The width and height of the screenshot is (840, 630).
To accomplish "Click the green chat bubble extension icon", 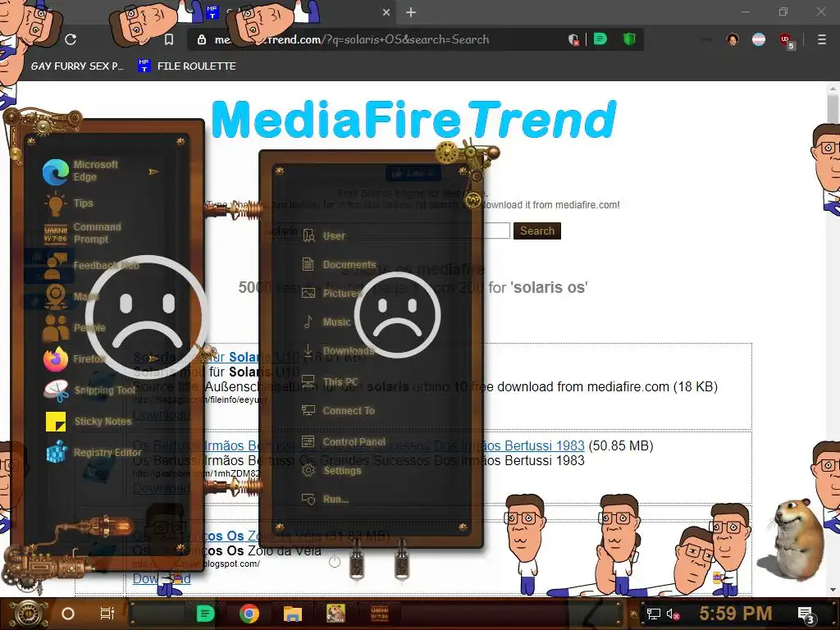I will pyautogui.click(x=600, y=39).
